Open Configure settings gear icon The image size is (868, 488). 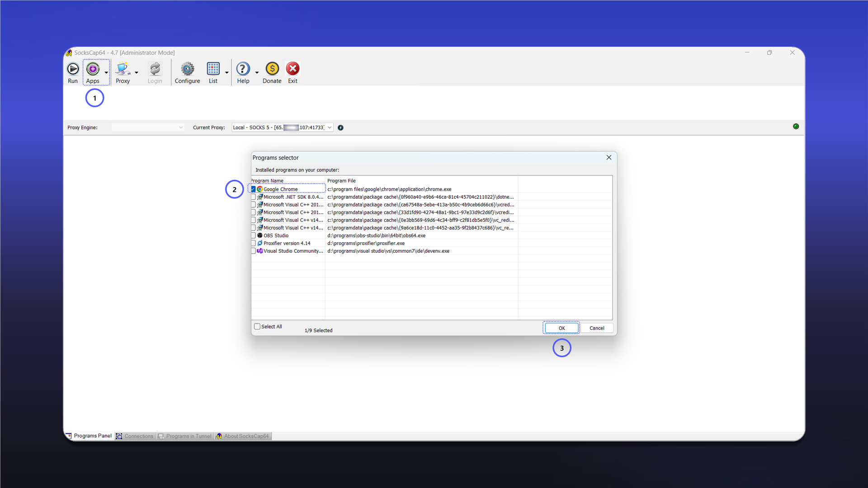(x=187, y=69)
